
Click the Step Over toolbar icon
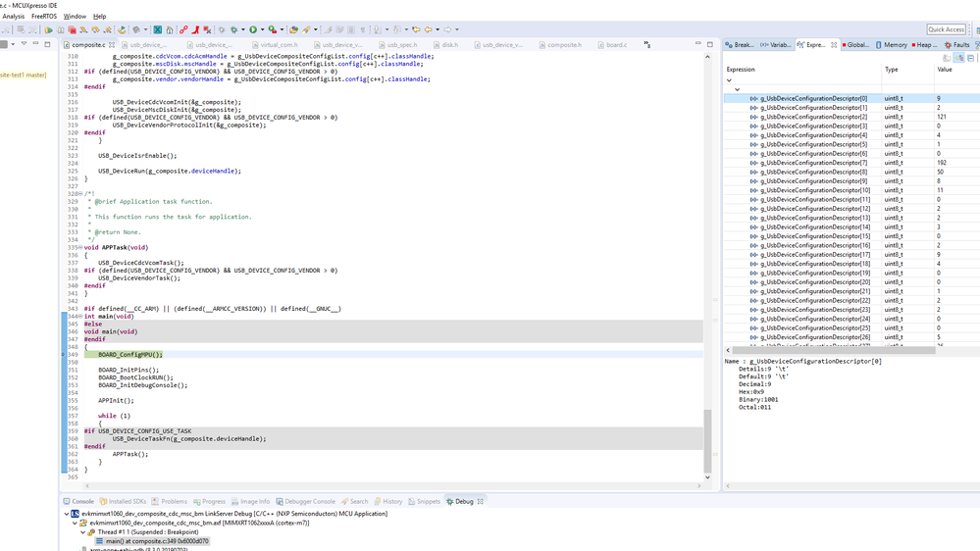tap(95, 30)
